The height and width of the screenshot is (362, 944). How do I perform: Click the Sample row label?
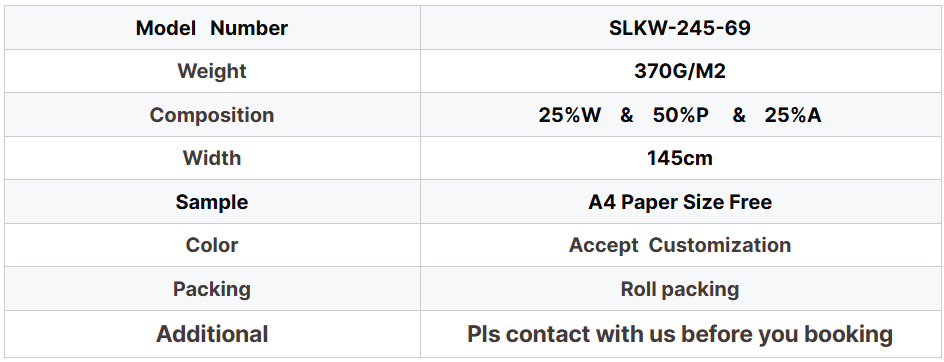click(x=212, y=202)
